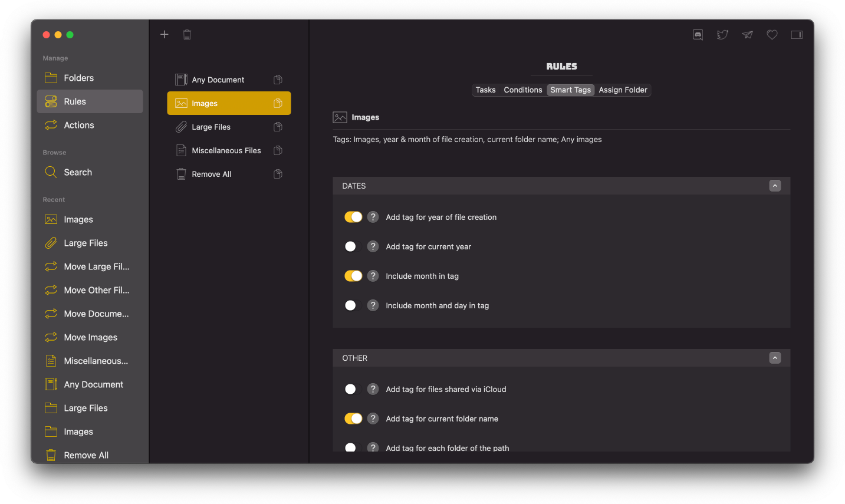This screenshot has width=845, height=504.
Task: Click the trash icon to delete a rule
Action: 187,34
